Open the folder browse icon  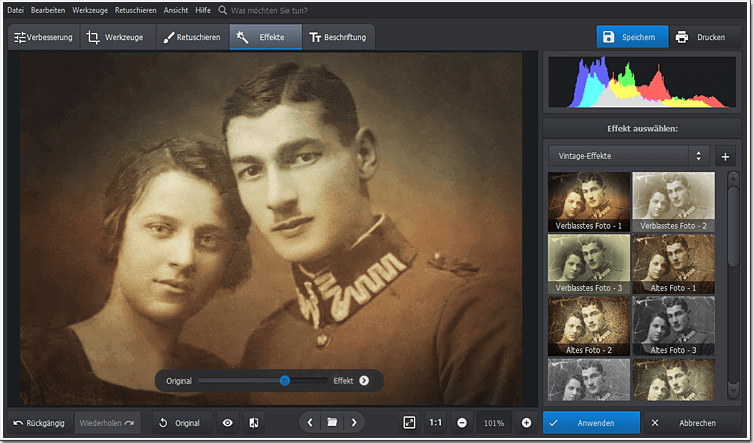click(332, 422)
